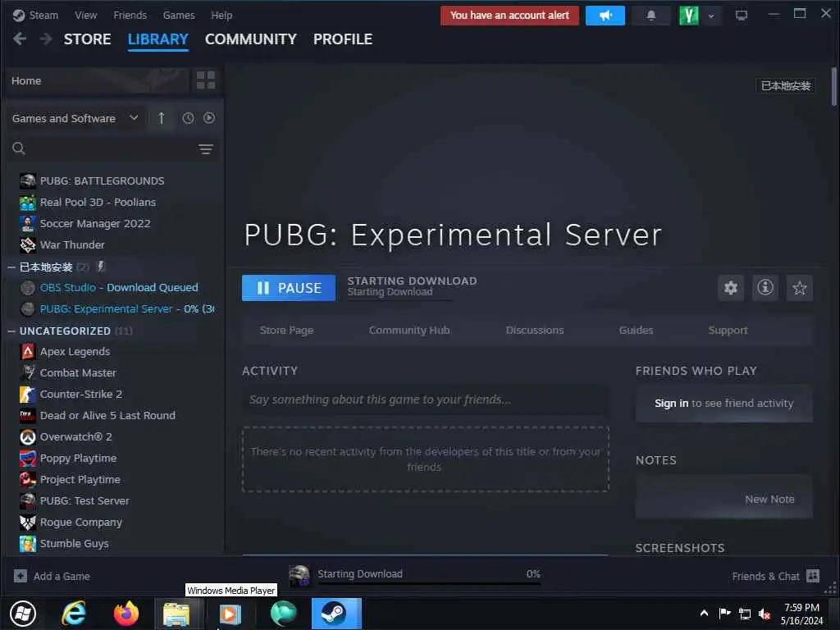Open the Discussions link

point(535,330)
